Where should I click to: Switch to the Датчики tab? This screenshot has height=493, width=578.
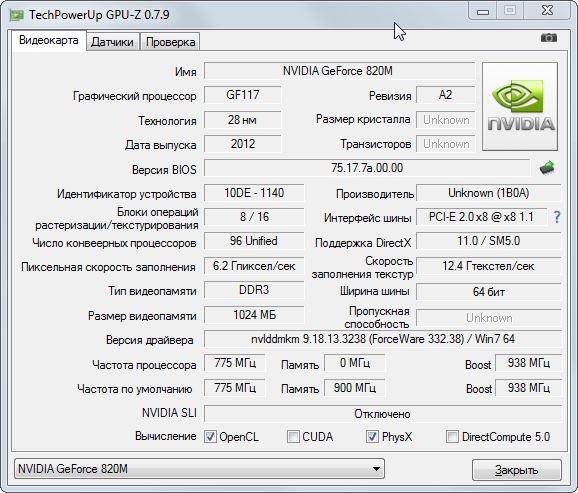tap(112, 42)
